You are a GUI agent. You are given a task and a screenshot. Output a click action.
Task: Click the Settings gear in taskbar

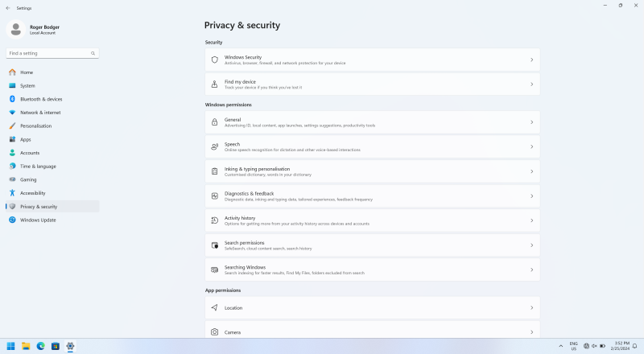click(70, 346)
